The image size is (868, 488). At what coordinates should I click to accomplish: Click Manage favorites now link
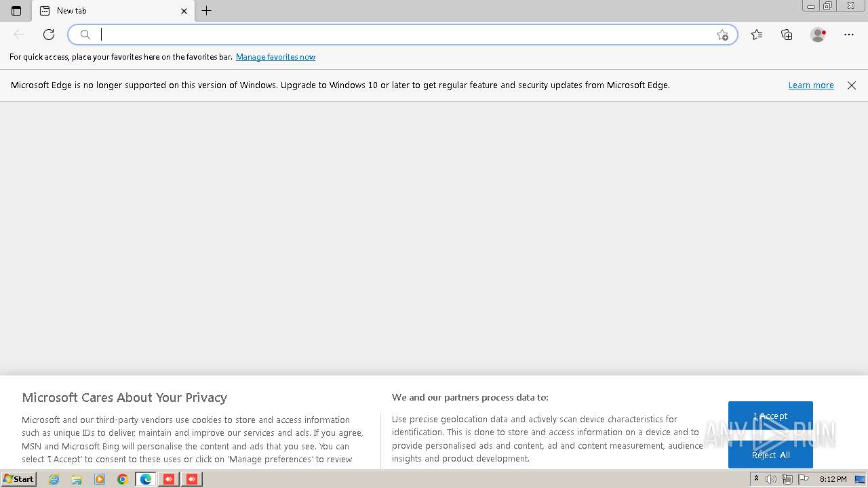(x=275, y=57)
